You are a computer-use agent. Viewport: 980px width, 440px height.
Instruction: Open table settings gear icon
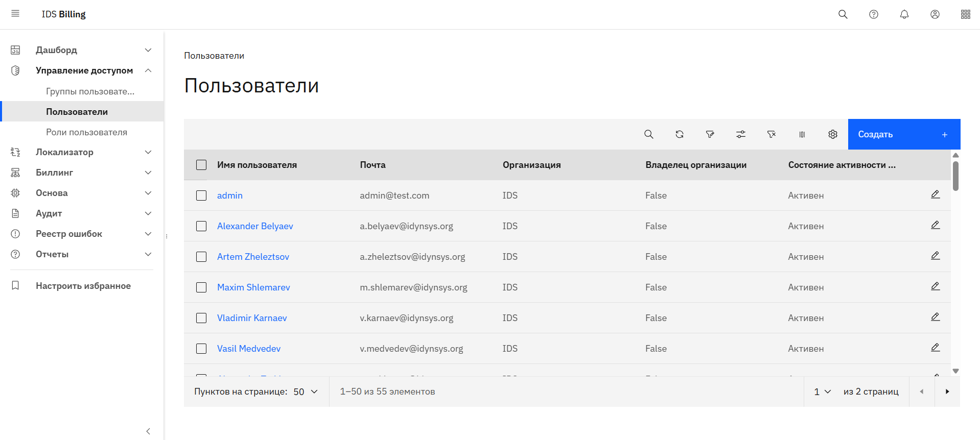click(832, 134)
